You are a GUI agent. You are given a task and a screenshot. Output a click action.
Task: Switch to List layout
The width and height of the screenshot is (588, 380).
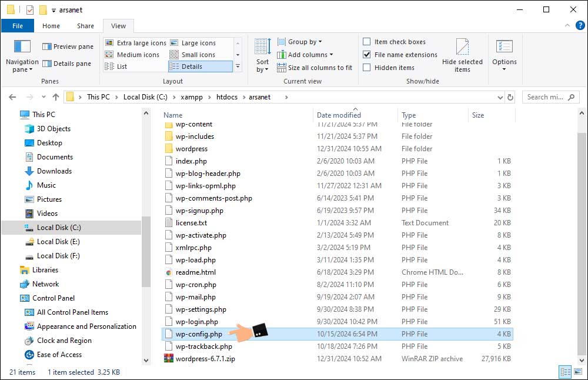click(x=116, y=66)
